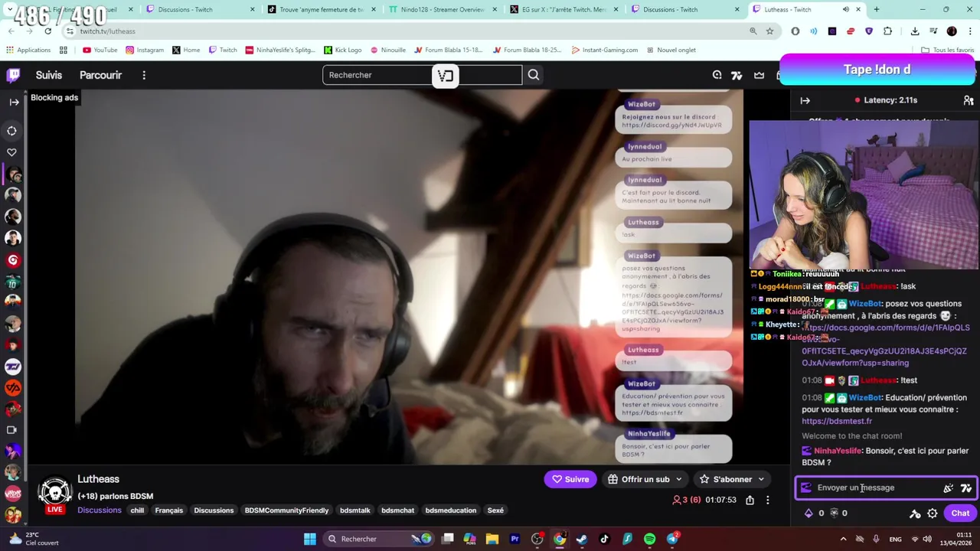Open the YouTube bookmark
The width and height of the screenshot is (980, 551).
tap(100, 50)
